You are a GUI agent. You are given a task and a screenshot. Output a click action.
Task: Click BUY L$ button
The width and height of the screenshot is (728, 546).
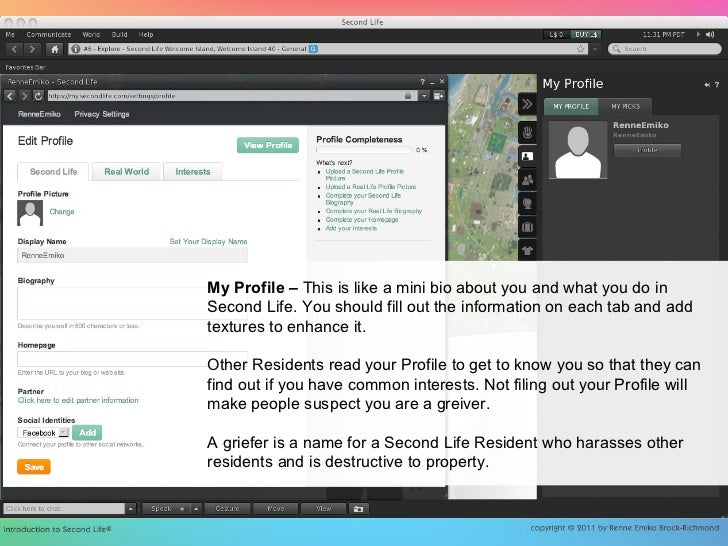586,34
